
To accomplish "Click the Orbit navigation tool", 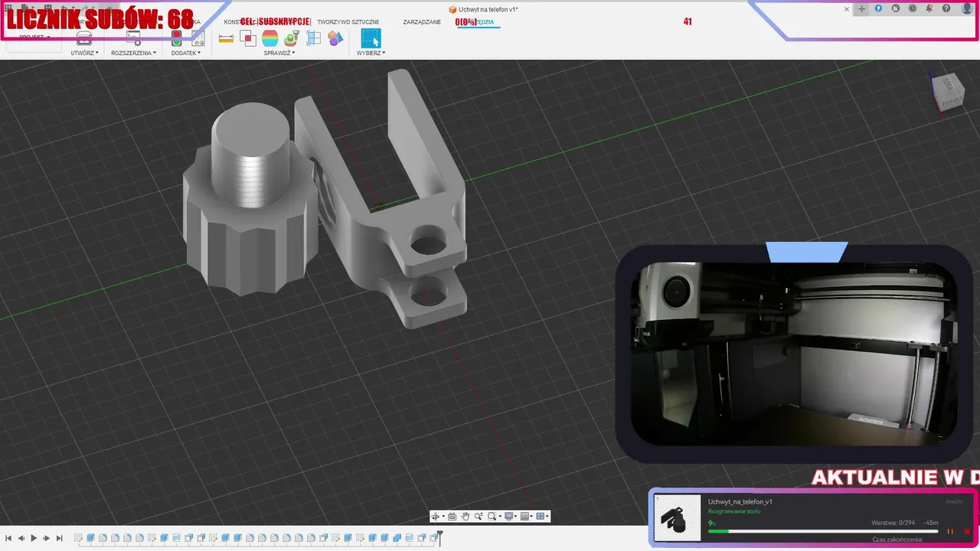I will 435,517.
